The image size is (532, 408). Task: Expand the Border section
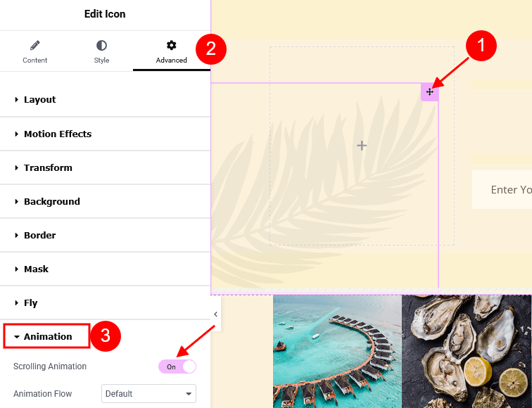click(105, 236)
